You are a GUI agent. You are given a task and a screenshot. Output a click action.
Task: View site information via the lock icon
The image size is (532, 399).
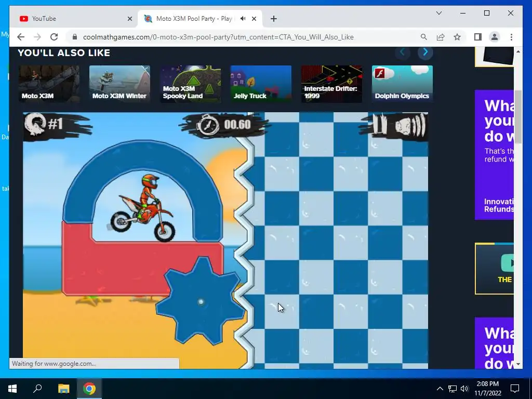(x=75, y=37)
